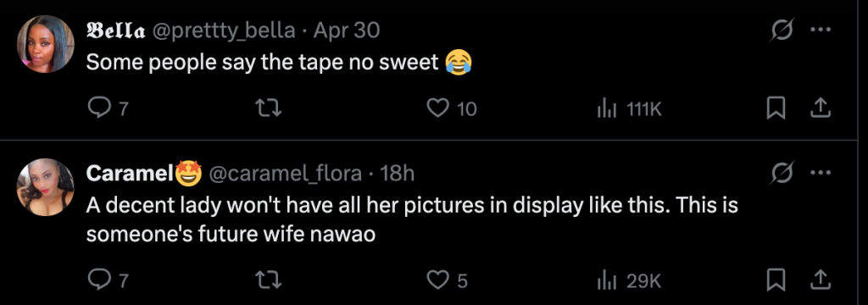Viewport: 868px width, 305px height.
Task: Open Grok icon on Bella's tweet
Action: [783, 30]
